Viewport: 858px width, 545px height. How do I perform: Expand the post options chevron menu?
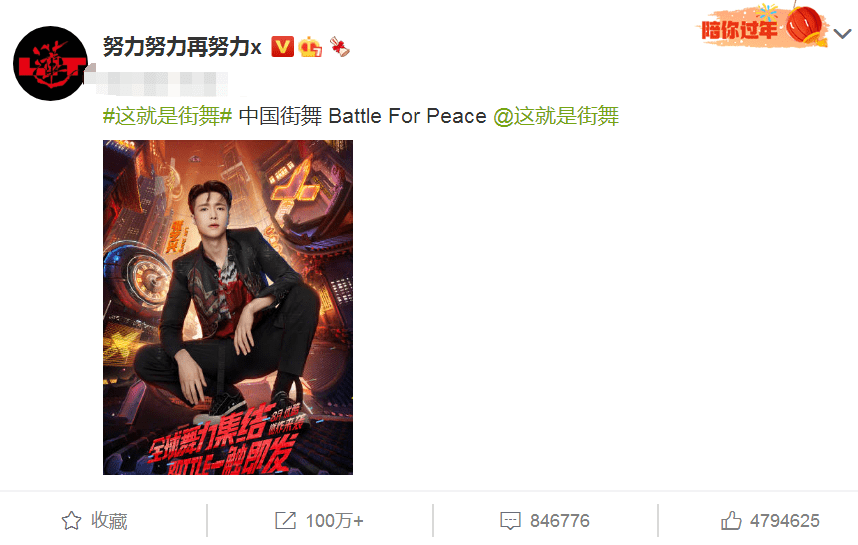coord(842,34)
